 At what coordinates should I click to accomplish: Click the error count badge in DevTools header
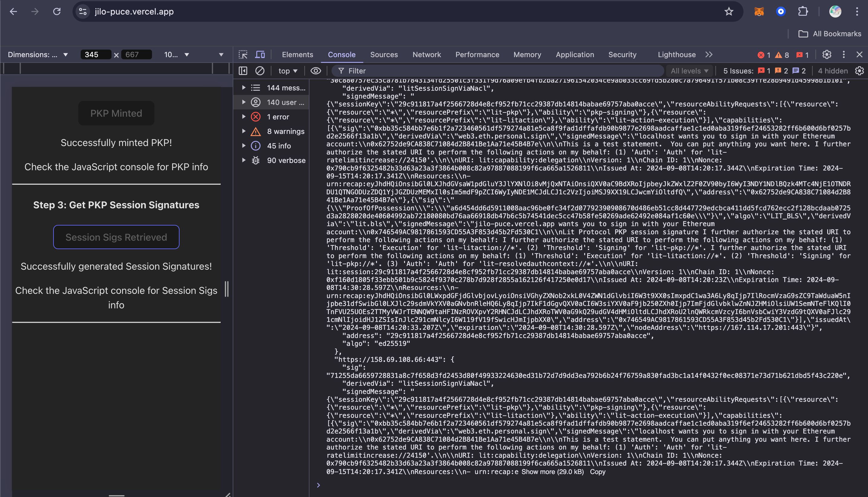click(x=764, y=55)
